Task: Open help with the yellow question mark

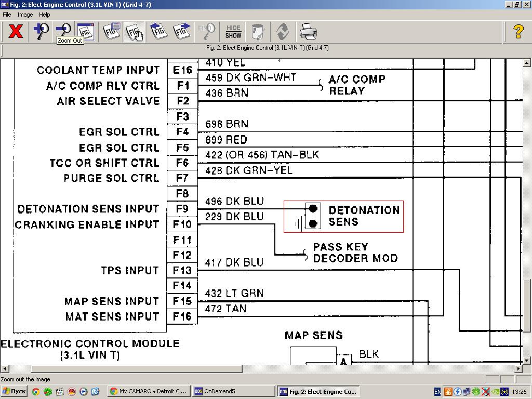Action: tap(518, 32)
